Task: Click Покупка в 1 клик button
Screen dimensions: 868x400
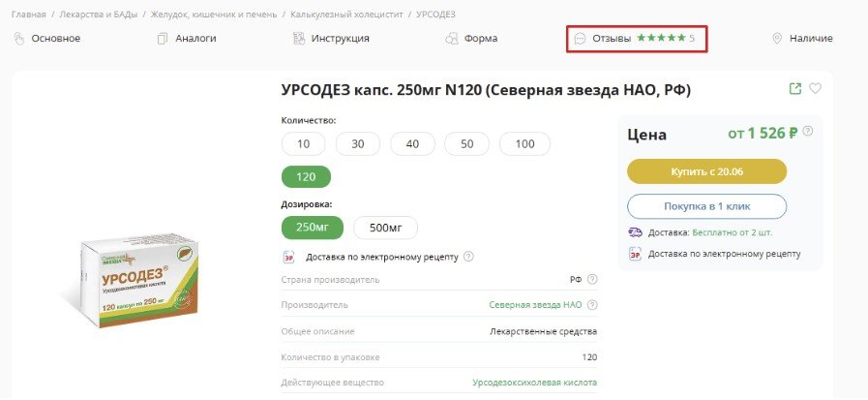Action: click(x=706, y=206)
